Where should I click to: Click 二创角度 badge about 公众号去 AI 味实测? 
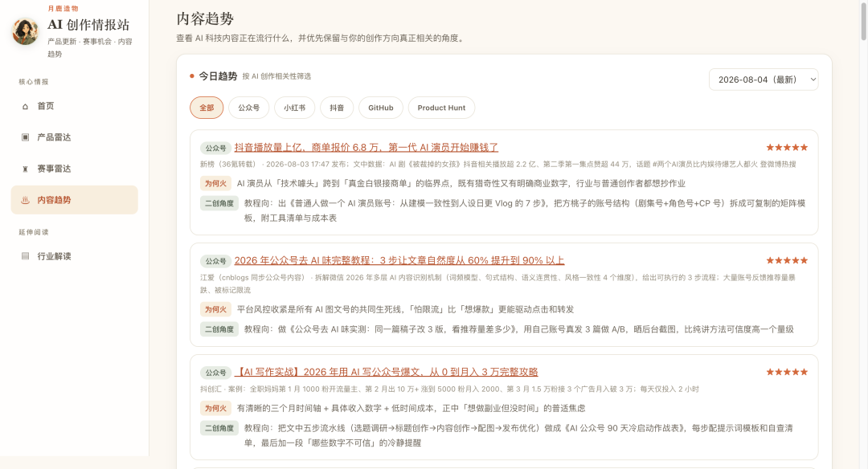tap(219, 329)
